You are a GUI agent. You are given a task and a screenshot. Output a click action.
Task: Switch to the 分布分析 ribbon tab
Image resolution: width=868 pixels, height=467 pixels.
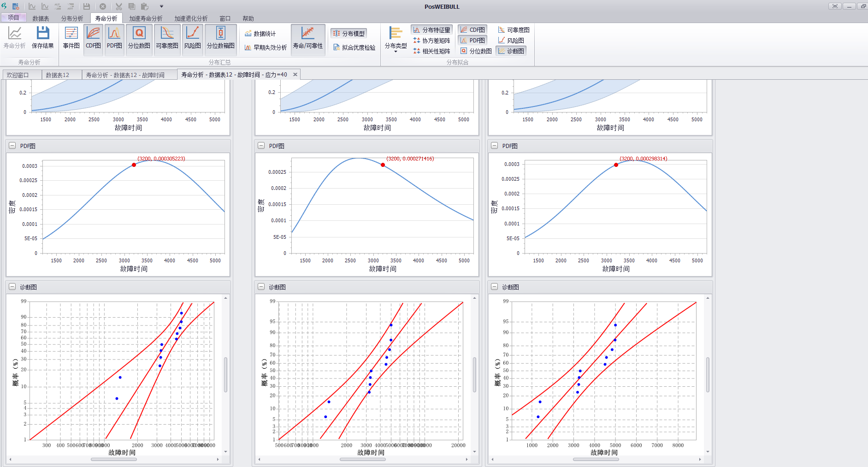click(x=72, y=18)
